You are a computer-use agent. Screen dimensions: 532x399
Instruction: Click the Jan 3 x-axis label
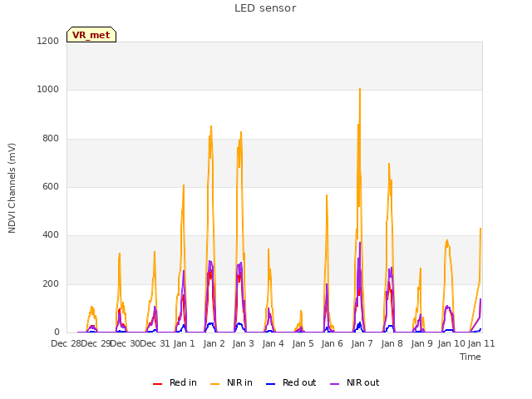click(x=244, y=343)
